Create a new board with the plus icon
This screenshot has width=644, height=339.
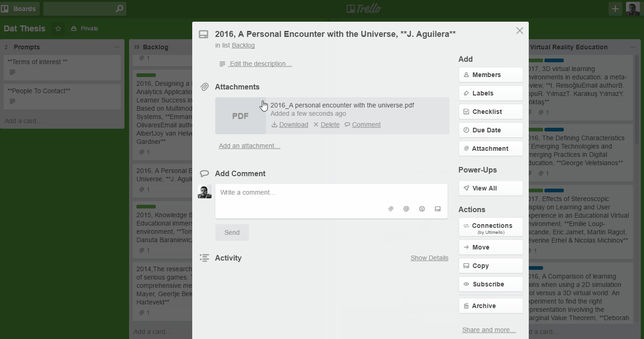point(615,9)
